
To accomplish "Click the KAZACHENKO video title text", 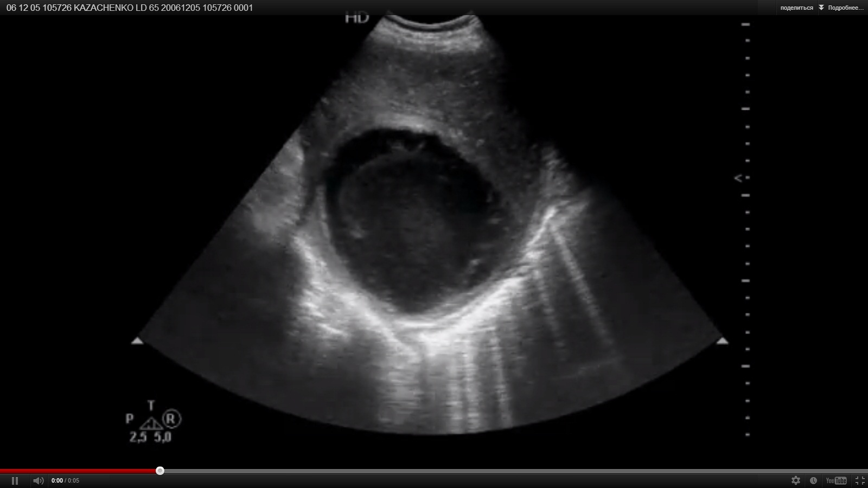I will pos(130,8).
